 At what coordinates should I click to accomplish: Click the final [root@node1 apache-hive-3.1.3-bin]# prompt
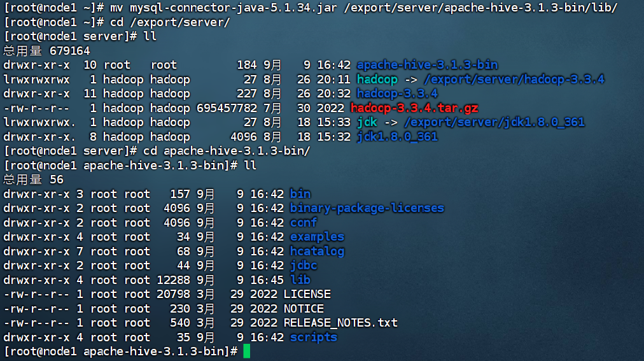coord(120,351)
